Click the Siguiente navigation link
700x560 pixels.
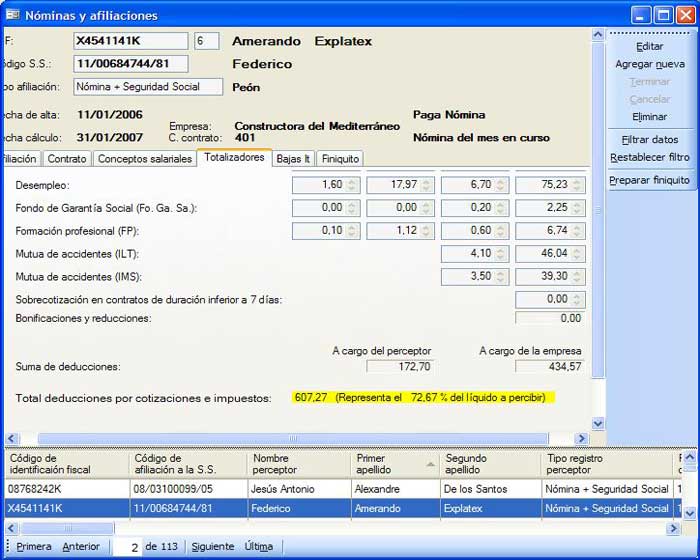211,547
